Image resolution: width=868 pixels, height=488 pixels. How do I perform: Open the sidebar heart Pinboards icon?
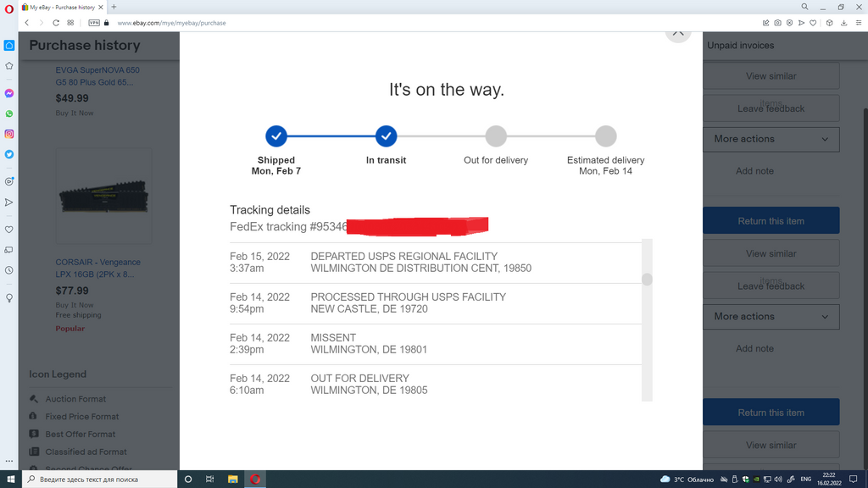click(x=8, y=230)
